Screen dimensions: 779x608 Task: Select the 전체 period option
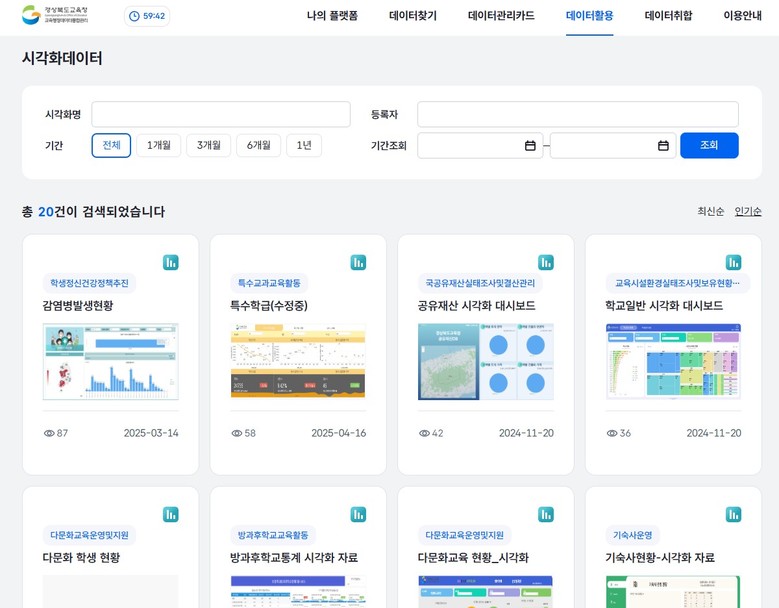[111, 146]
